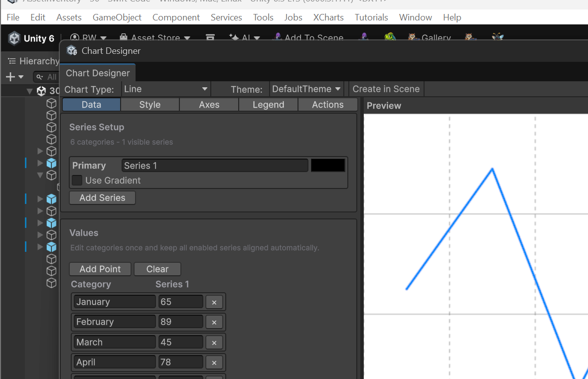Open the AI dropdown arrow
The width and height of the screenshot is (588, 379).
[x=257, y=38]
